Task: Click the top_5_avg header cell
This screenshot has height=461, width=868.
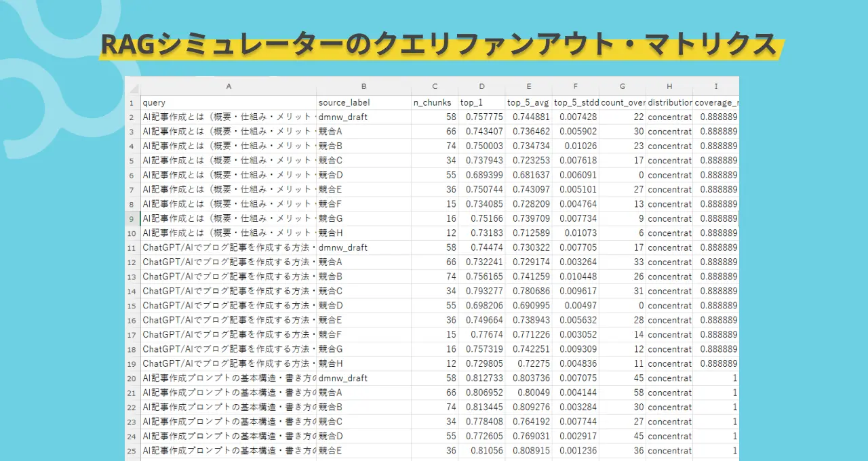Action: click(528, 102)
